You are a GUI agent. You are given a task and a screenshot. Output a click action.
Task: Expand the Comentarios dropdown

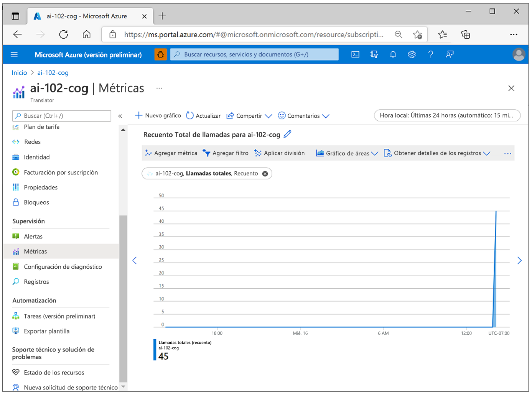pos(304,116)
